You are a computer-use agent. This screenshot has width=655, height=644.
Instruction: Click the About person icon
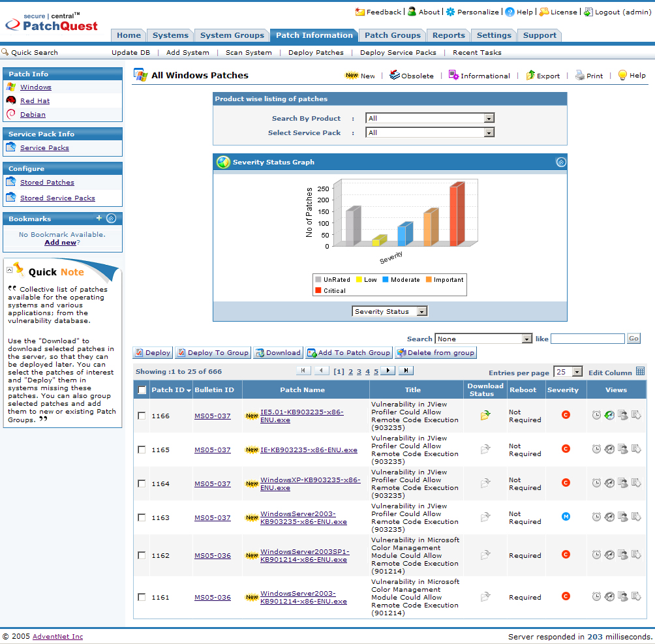(412, 11)
